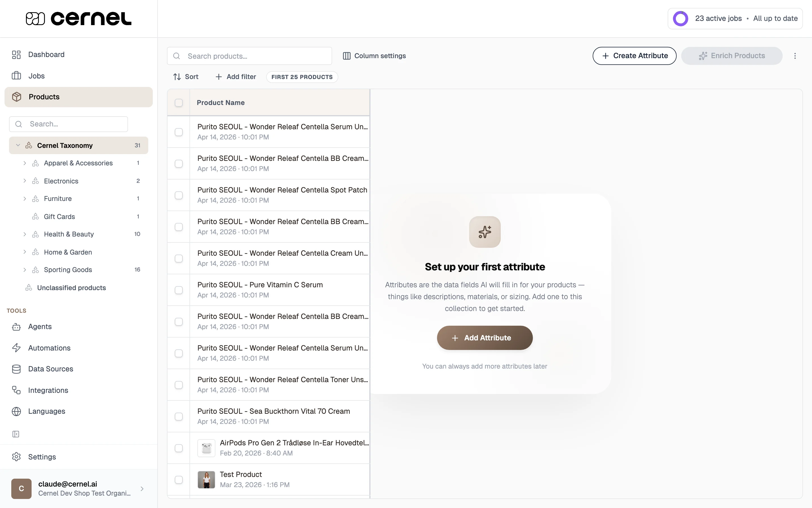Image resolution: width=812 pixels, height=508 pixels.
Task: Select the Unclassified products tree item
Action: coord(78,288)
